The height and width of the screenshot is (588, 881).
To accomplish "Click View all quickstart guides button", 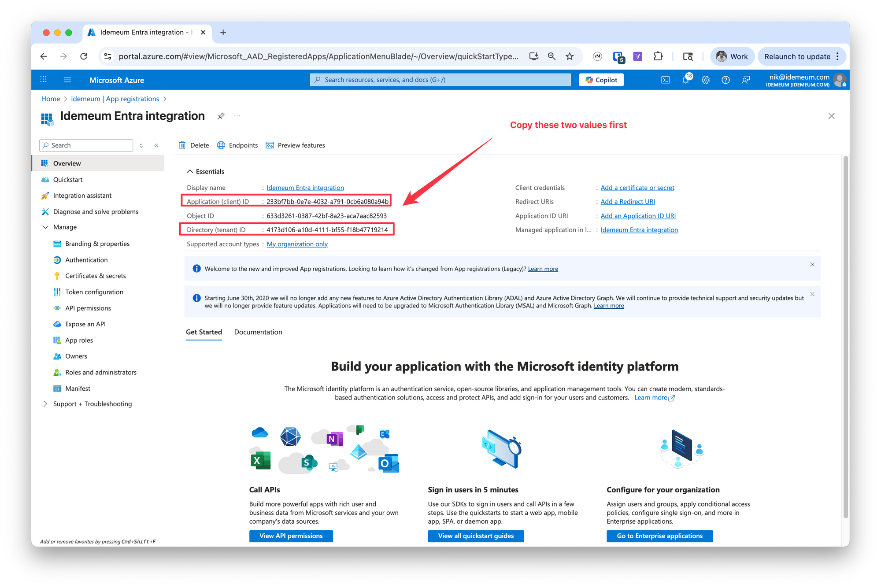I will pyautogui.click(x=476, y=536).
